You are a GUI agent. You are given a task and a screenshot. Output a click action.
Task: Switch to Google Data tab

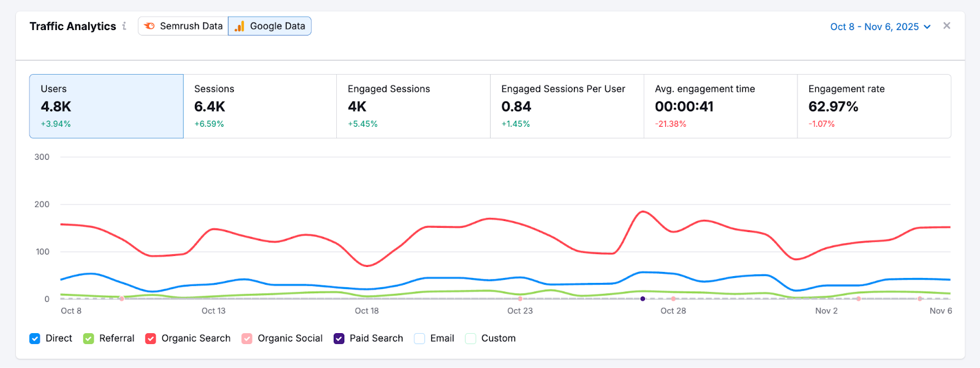[269, 26]
